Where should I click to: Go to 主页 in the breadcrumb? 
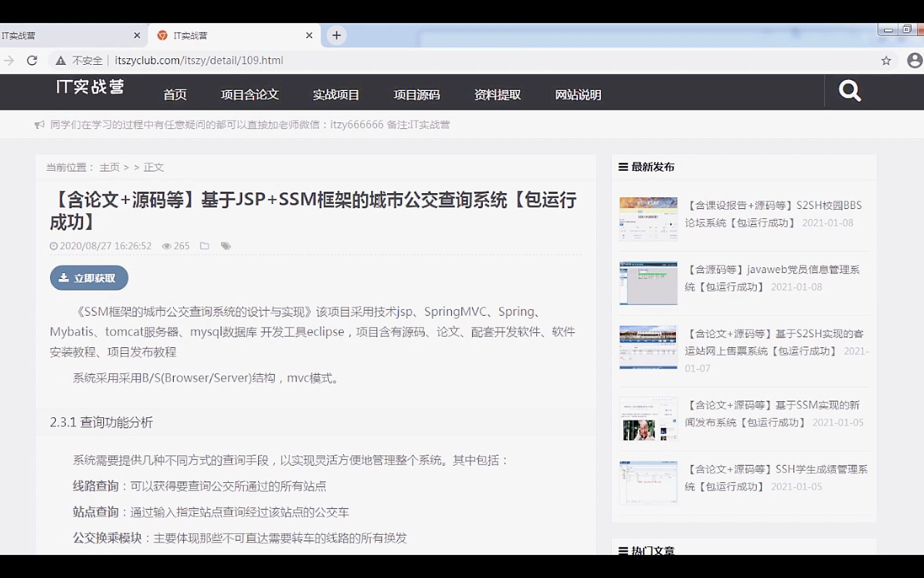pyautogui.click(x=110, y=168)
